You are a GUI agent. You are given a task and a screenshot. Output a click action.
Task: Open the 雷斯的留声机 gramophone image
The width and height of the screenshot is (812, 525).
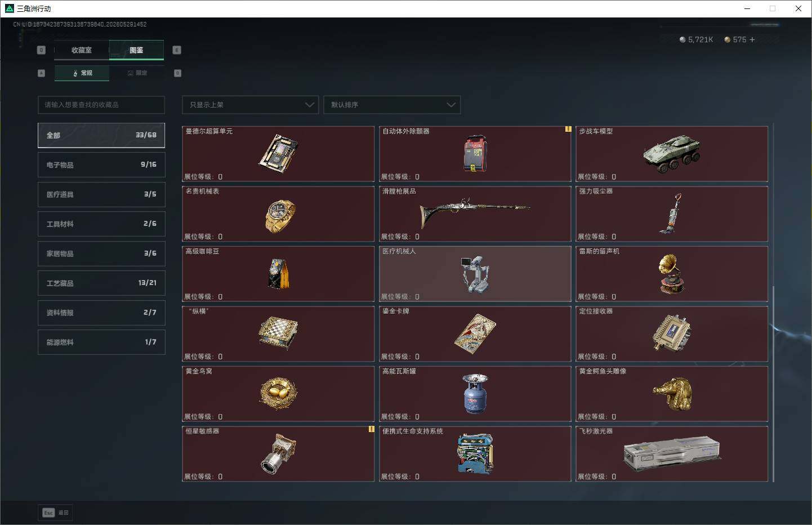coord(672,274)
